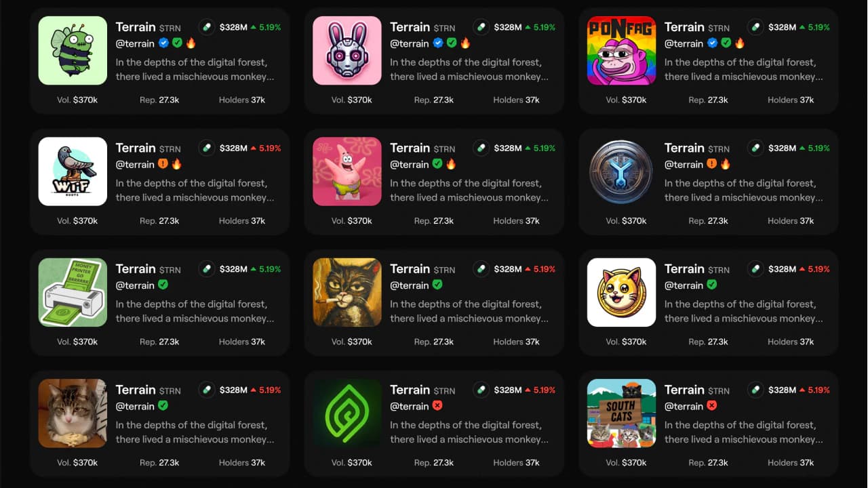
Task: Click the pill icon on the smoking cat card
Action: click(481, 269)
